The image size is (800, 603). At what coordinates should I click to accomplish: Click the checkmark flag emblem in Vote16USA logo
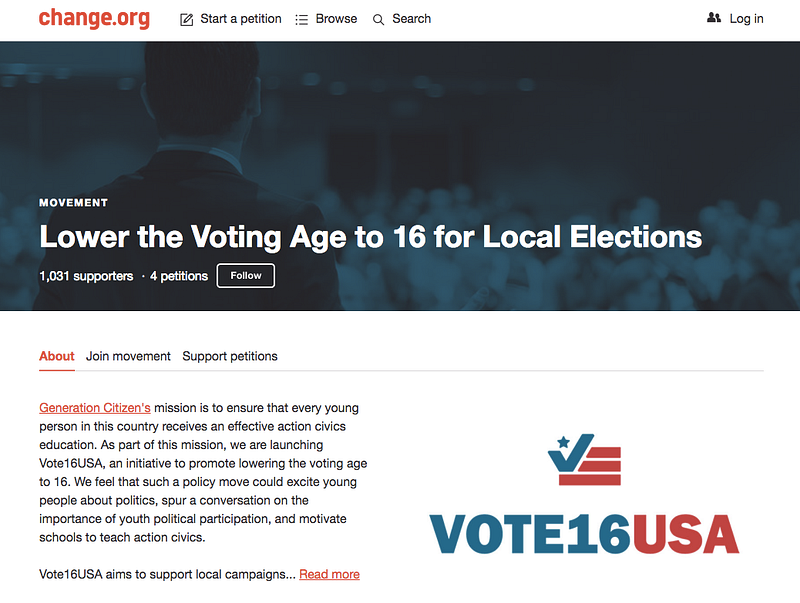click(585, 459)
